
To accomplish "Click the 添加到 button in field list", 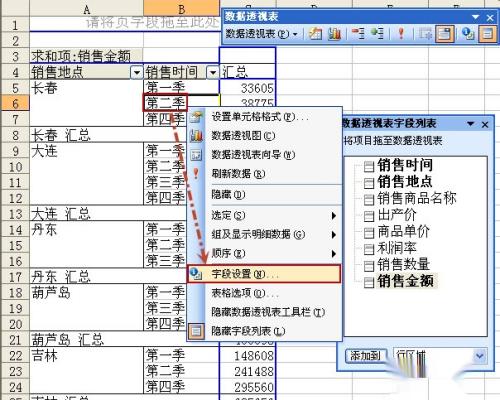I will pos(367,356).
